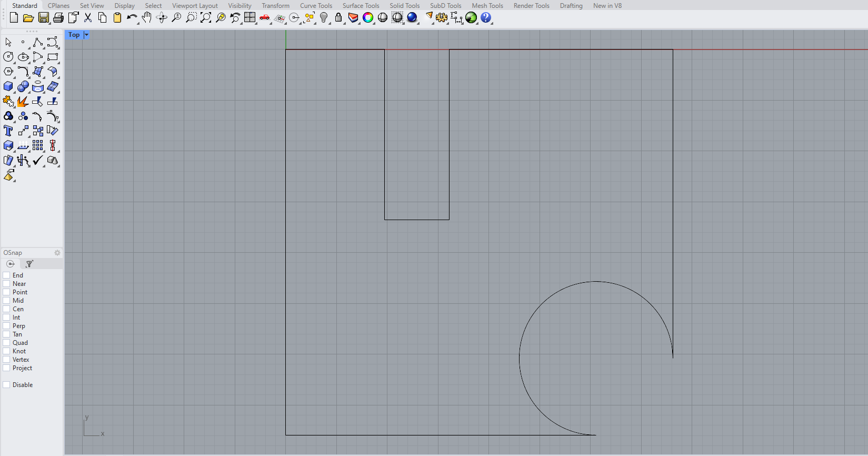Click the Join puzzle pieces icon
The height and width of the screenshot is (456, 868).
pos(8,101)
